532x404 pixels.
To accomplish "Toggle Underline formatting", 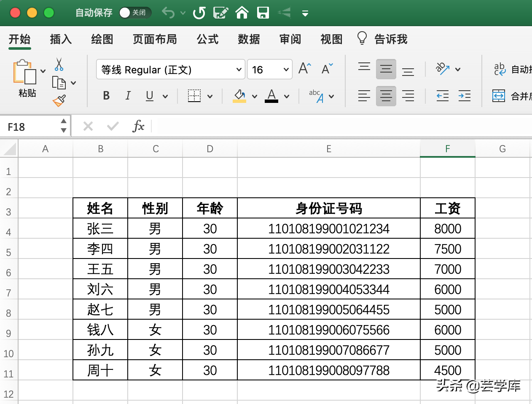I will click(150, 96).
